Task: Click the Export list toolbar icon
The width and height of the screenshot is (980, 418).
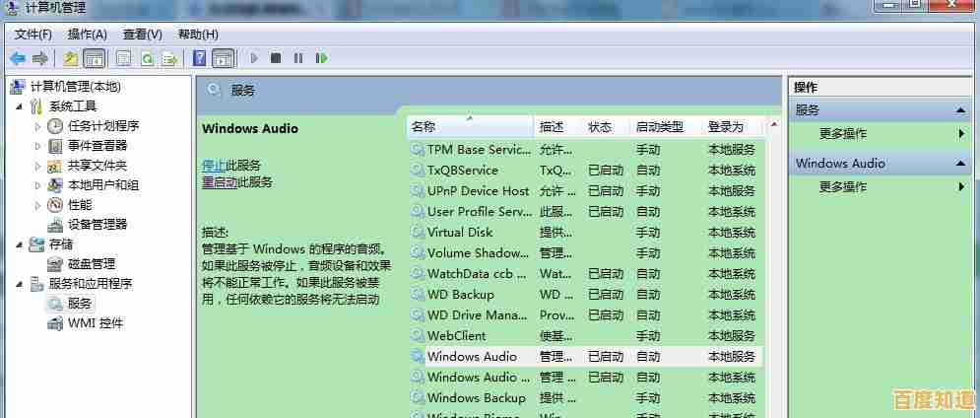Action: click(x=169, y=59)
